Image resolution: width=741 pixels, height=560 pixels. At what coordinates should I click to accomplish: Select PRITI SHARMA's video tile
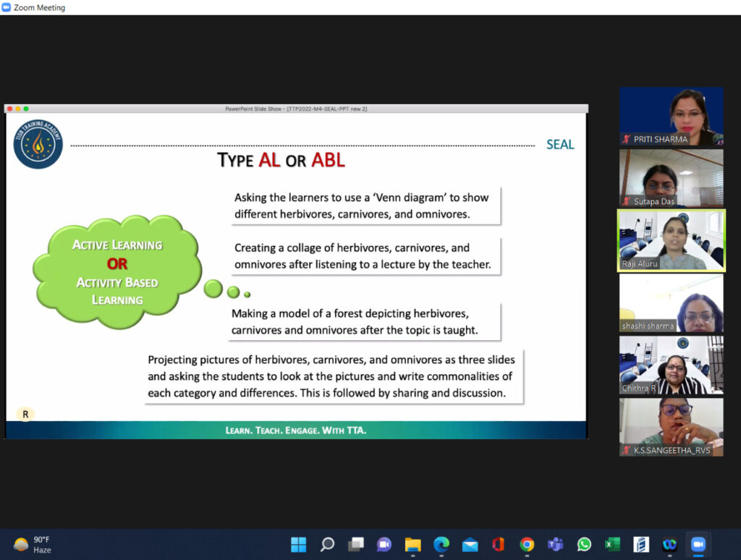coord(671,116)
